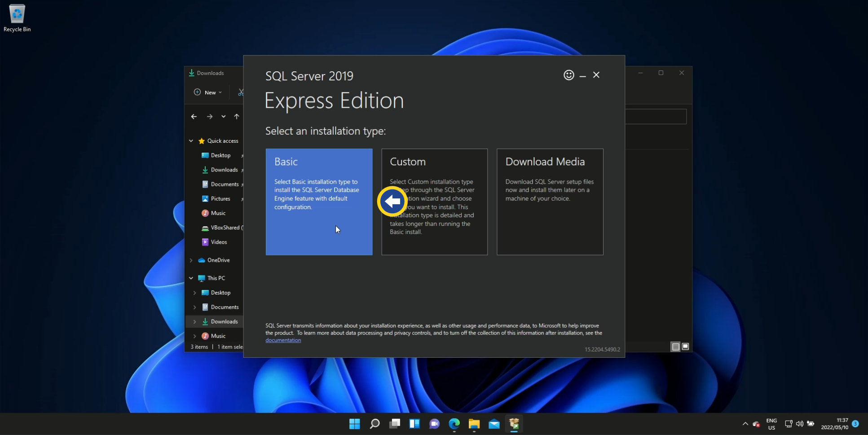Switch to SQL Server installer taskbar icon

(x=514, y=424)
